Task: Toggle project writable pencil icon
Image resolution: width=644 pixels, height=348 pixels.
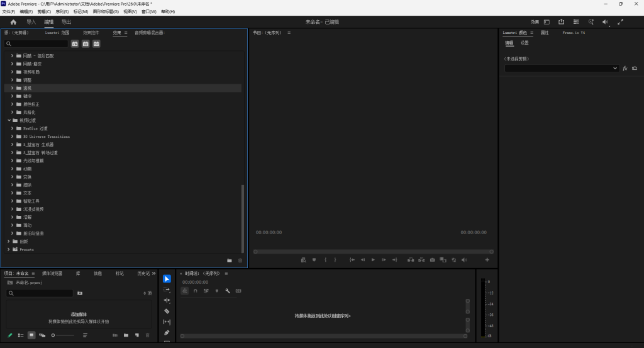Action: tap(10, 335)
